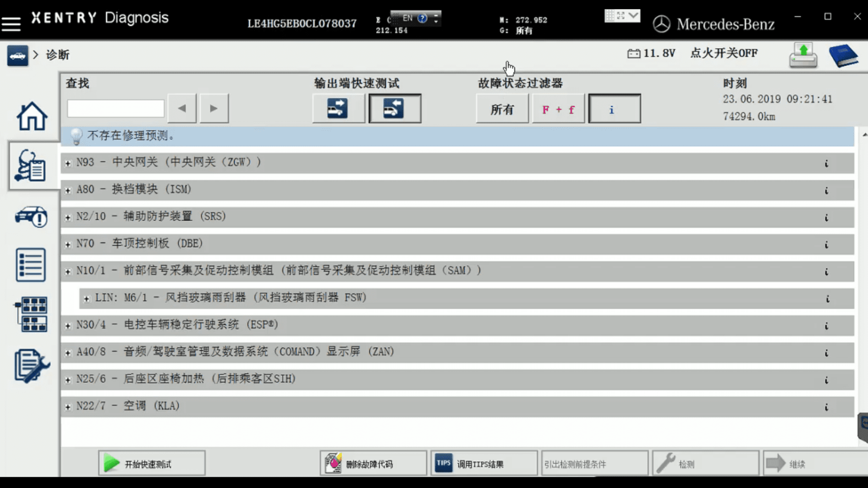The height and width of the screenshot is (488, 868).
Task: Select the list view icon in sidebar
Action: 31,265
